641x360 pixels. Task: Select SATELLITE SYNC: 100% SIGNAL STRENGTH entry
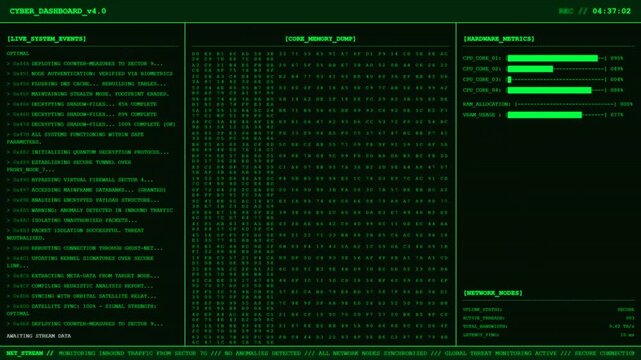click(82, 310)
